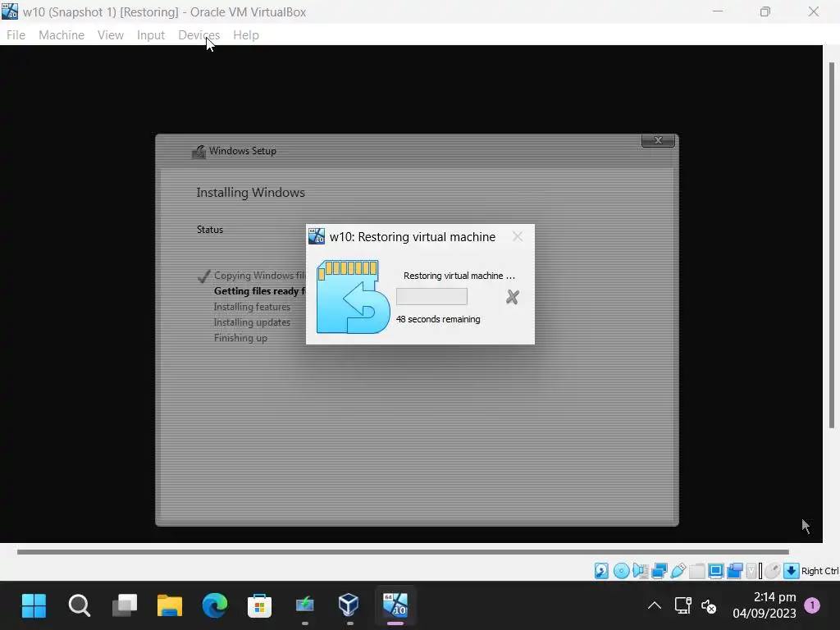Viewport: 840px width, 630px height.
Task: Launch Microsoft Edge from the taskbar
Action: [x=214, y=606]
